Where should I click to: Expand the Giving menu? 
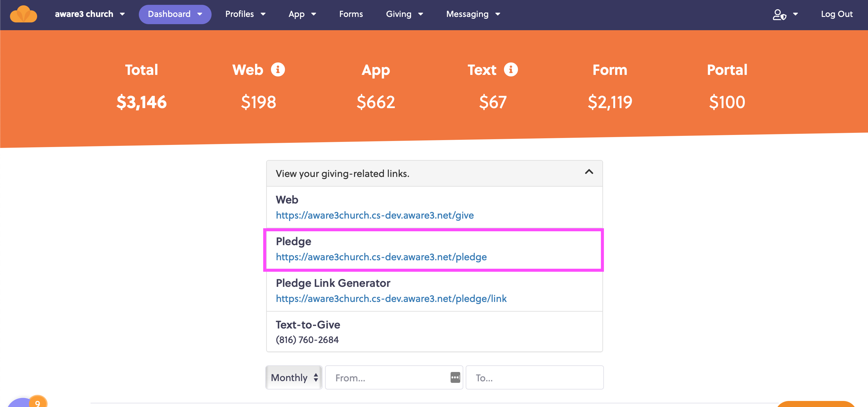pos(404,14)
